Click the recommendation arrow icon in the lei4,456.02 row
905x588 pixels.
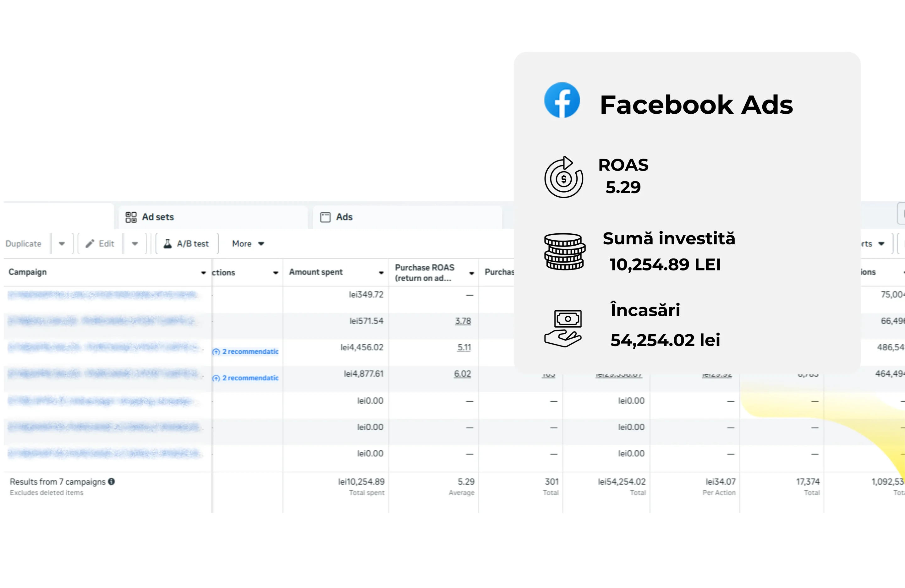tap(217, 351)
